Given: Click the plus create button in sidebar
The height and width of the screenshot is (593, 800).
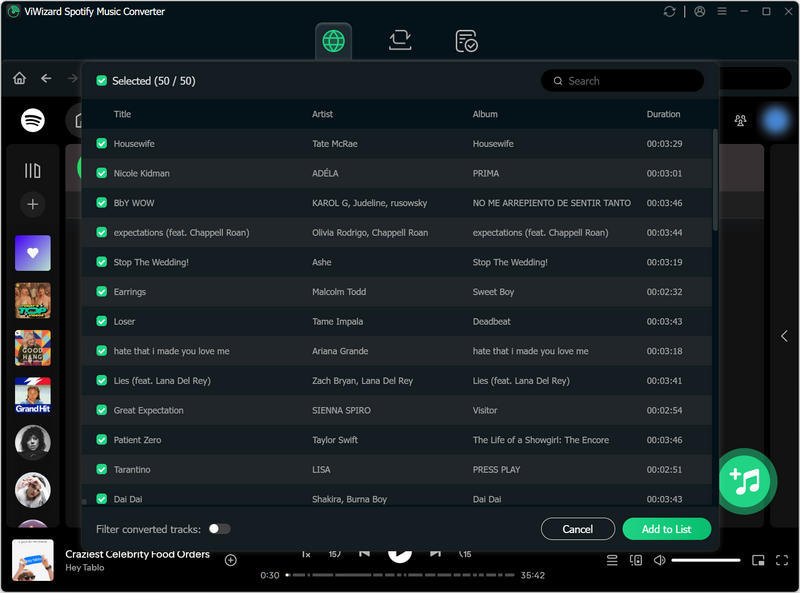Looking at the screenshot, I should tap(33, 204).
